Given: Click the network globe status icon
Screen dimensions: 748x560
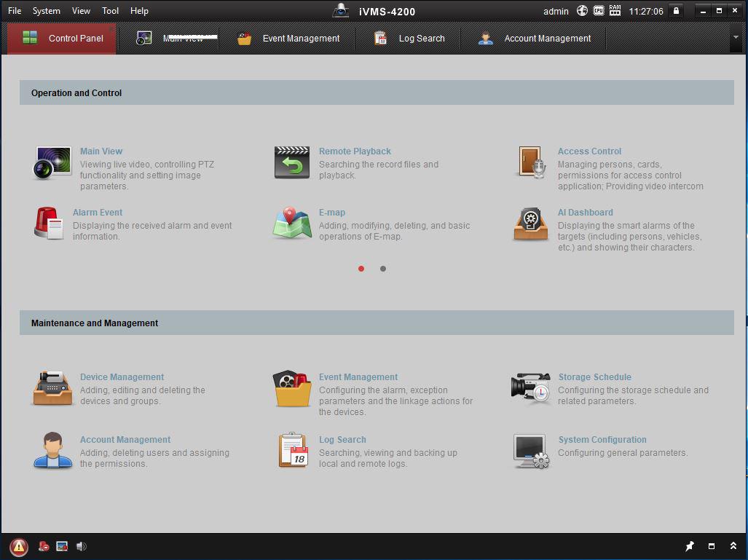Looking at the screenshot, I should [582, 11].
